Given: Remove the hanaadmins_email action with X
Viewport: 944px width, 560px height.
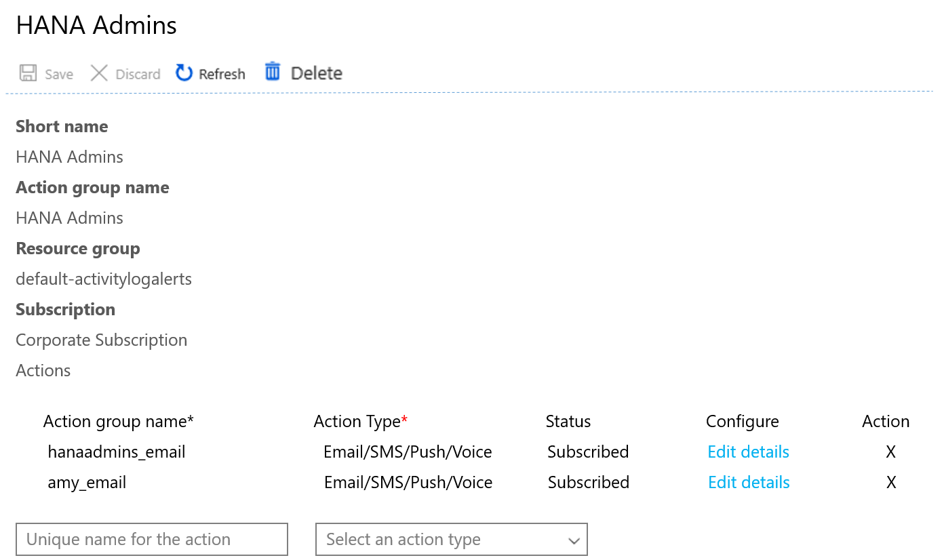Looking at the screenshot, I should [891, 452].
